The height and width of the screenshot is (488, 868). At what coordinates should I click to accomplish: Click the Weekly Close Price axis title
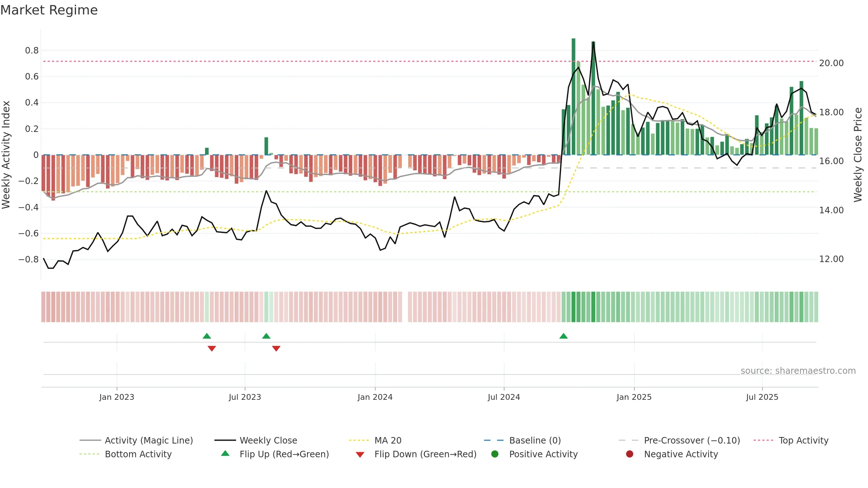click(858, 155)
